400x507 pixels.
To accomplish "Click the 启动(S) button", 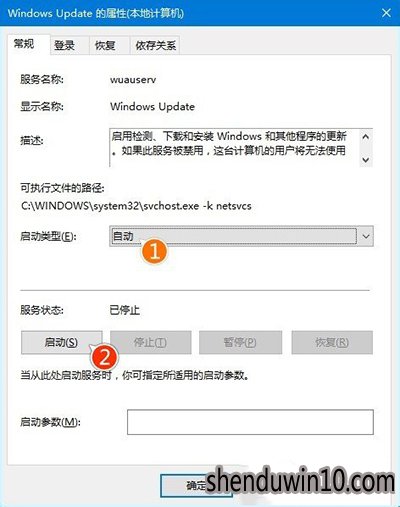I will (x=62, y=342).
